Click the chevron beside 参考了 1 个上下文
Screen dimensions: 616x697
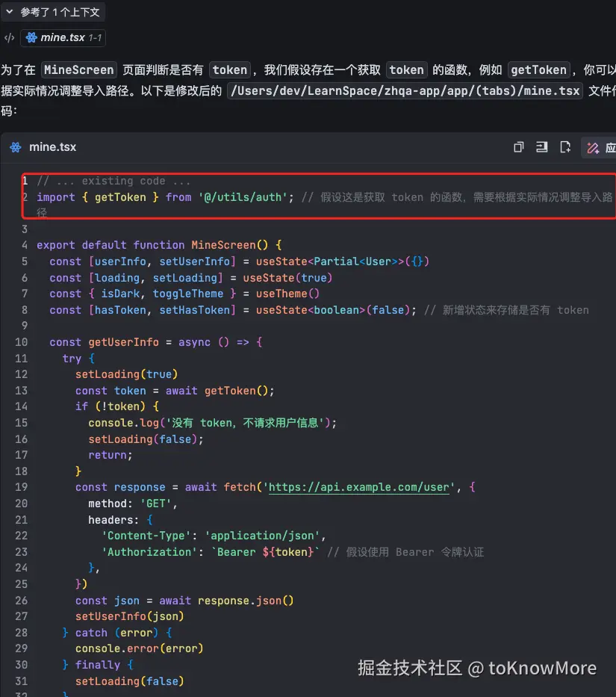point(8,11)
